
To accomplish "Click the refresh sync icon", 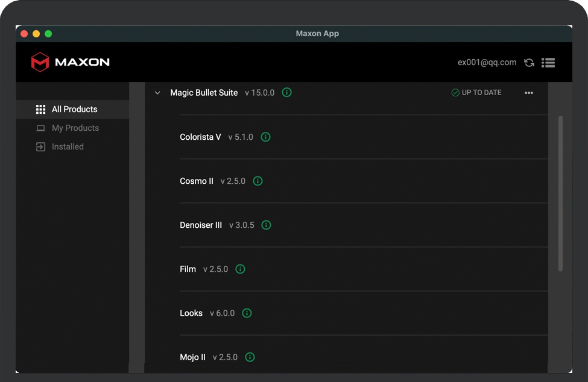I will pos(529,63).
